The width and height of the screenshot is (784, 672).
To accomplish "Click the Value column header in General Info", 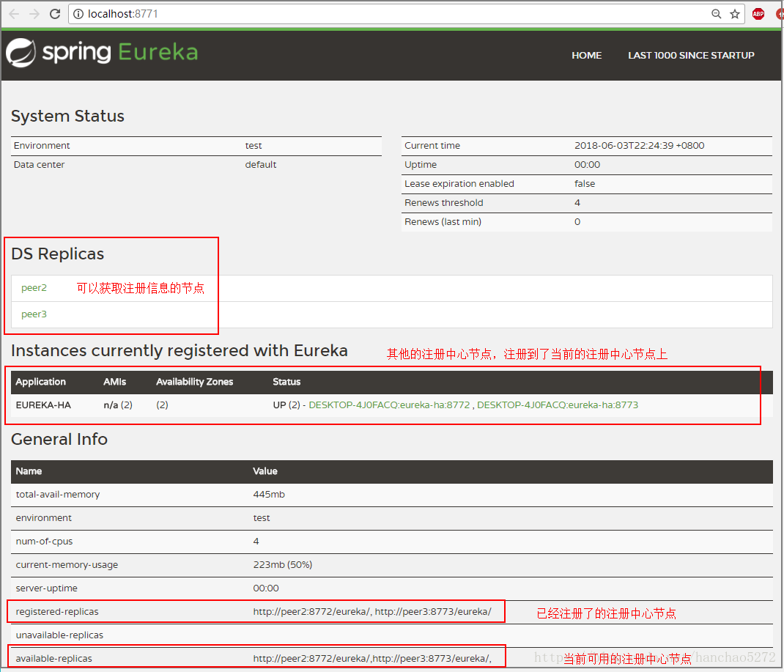I will tap(265, 471).
